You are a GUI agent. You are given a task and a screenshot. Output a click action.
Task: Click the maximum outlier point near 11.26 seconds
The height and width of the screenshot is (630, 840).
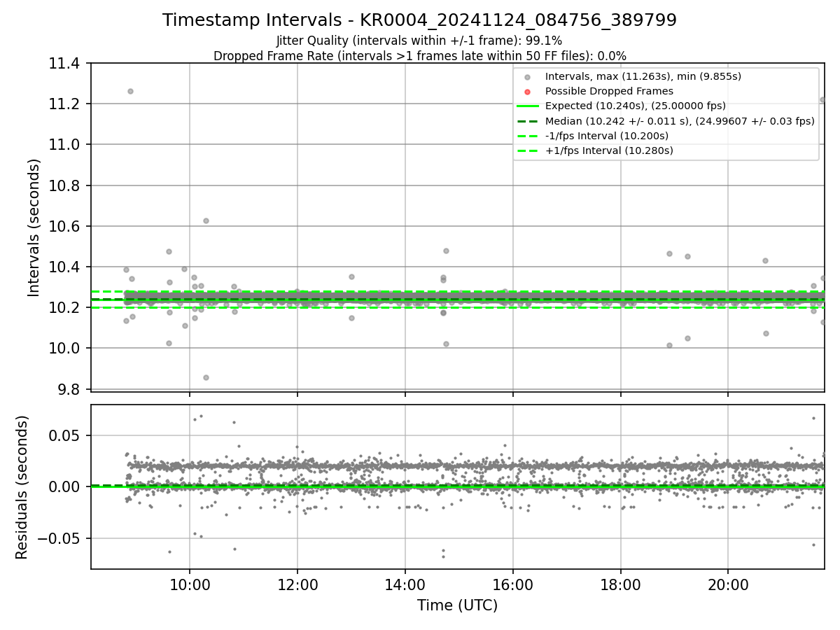point(130,91)
